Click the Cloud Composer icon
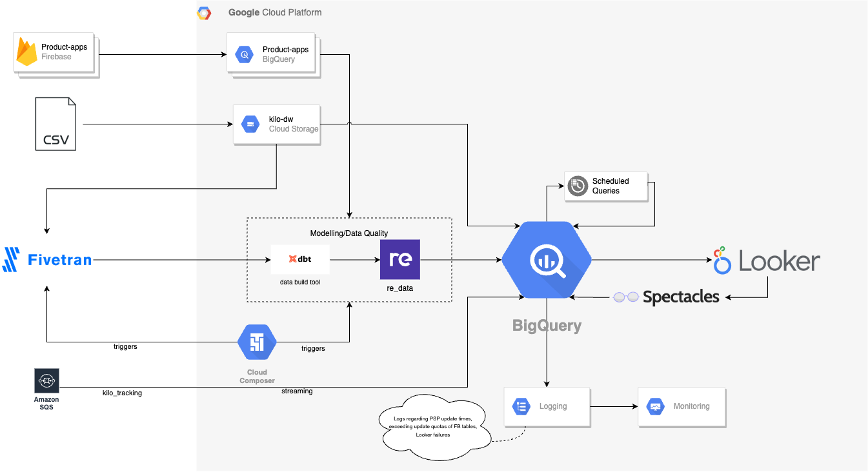This screenshot has height=472, width=868. pos(257,342)
